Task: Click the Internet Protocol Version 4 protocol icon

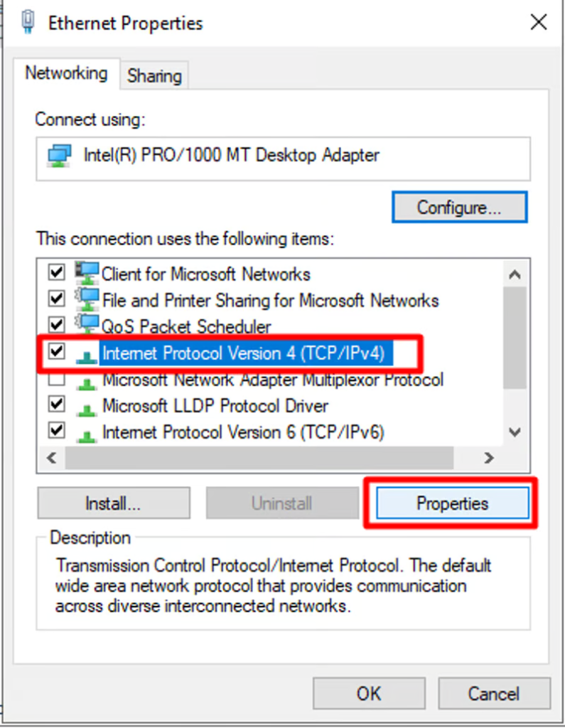Action: coord(87,355)
